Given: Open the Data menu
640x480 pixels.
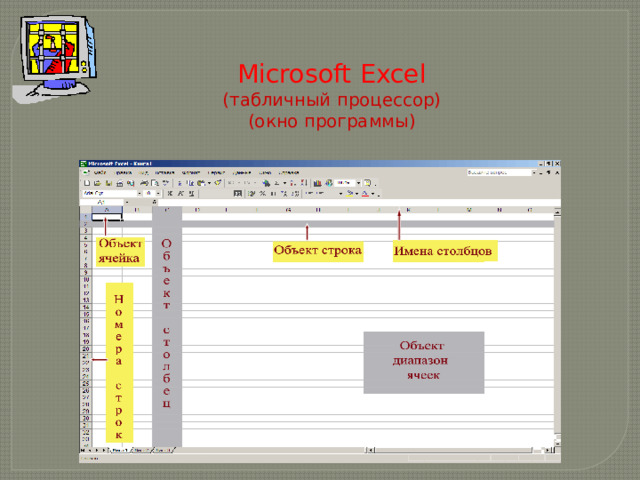Looking at the screenshot, I should point(242,173).
